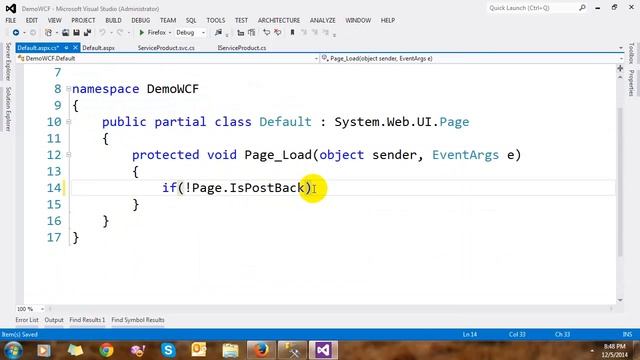Open the SQL menu
This screenshot has width=640, height=360.
coord(191,20)
